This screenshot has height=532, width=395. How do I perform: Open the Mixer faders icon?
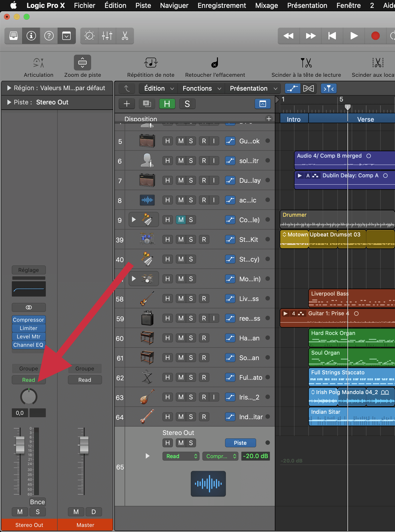point(107,36)
